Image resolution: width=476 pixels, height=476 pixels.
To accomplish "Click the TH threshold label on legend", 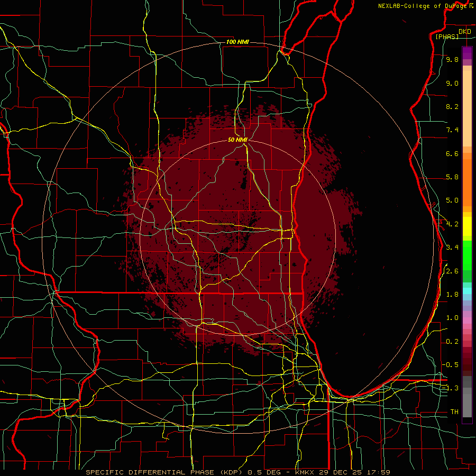I will [x=454, y=412].
